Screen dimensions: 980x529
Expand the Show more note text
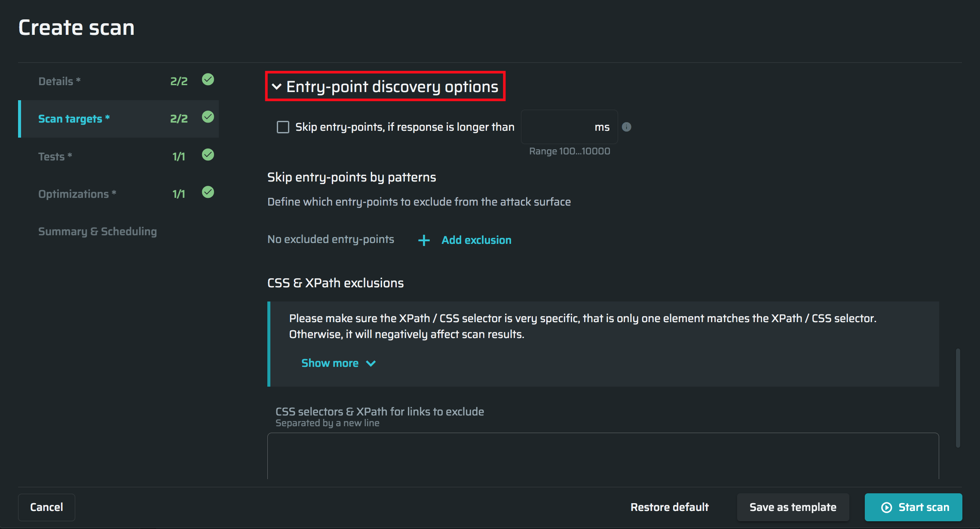(x=330, y=363)
